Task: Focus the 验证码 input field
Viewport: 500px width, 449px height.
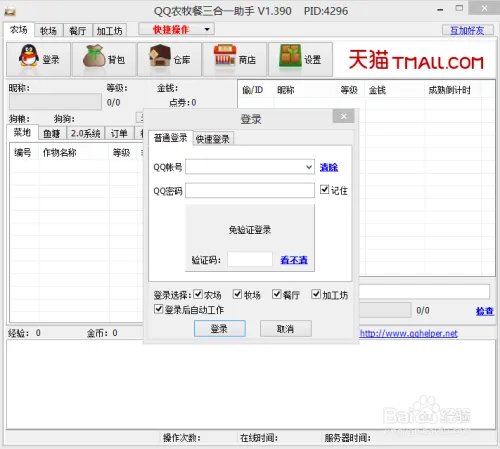Action: (250, 259)
